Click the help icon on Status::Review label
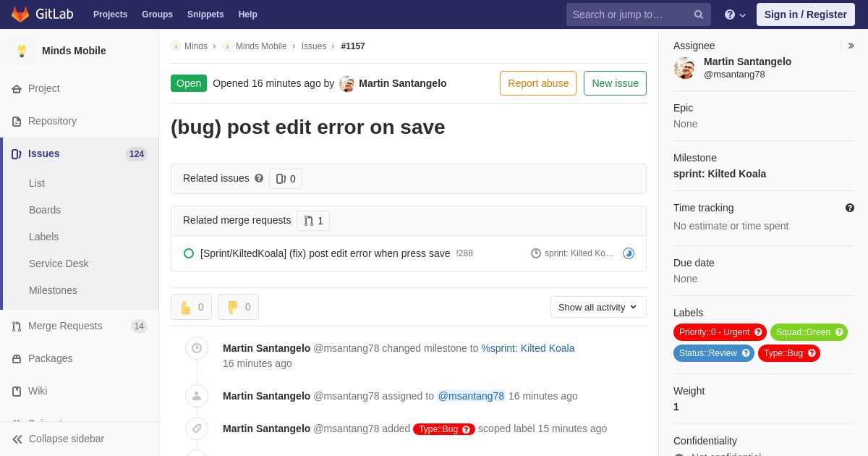This screenshot has height=456, width=868. pyautogui.click(x=746, y=353)
